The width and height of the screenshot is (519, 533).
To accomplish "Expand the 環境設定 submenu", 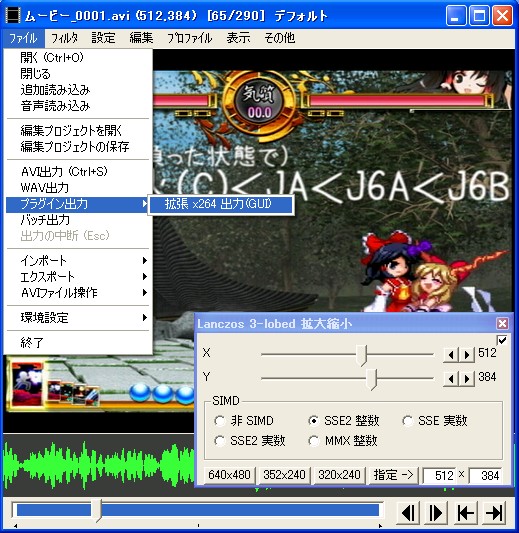I will (77, 318).
